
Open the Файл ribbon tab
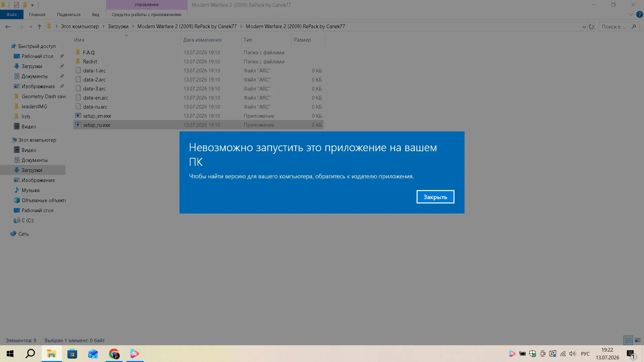12,14
